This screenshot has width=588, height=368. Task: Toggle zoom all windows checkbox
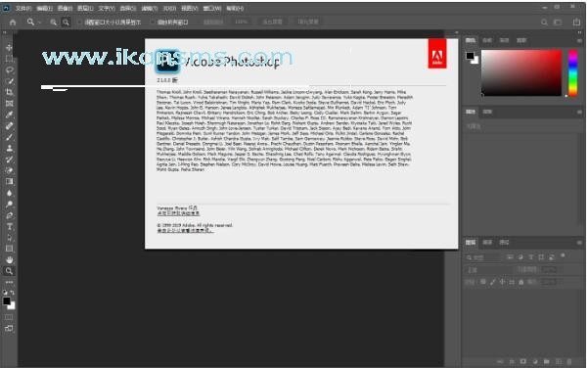pyautogui.click(x=153, y=23)
